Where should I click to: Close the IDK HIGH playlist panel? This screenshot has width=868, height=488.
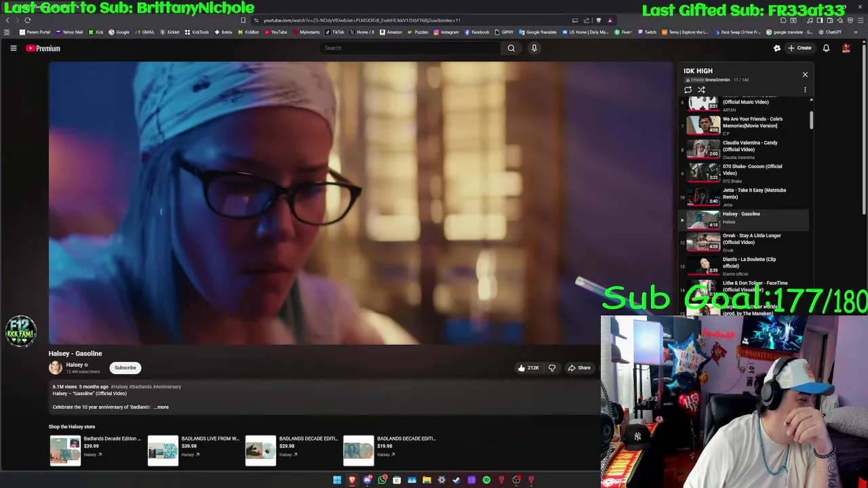click(805, 75)
